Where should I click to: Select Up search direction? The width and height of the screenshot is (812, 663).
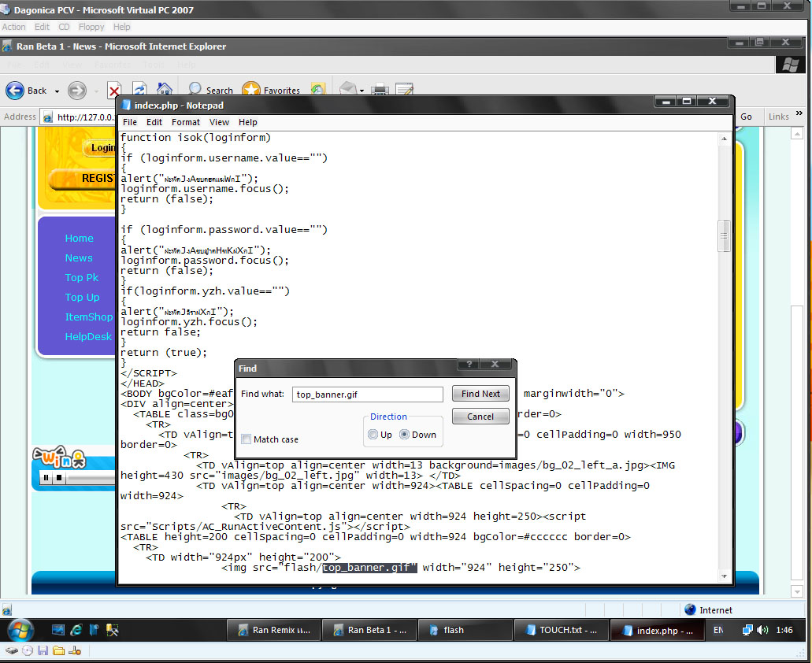pyautogui.click(x=373, y=435)
